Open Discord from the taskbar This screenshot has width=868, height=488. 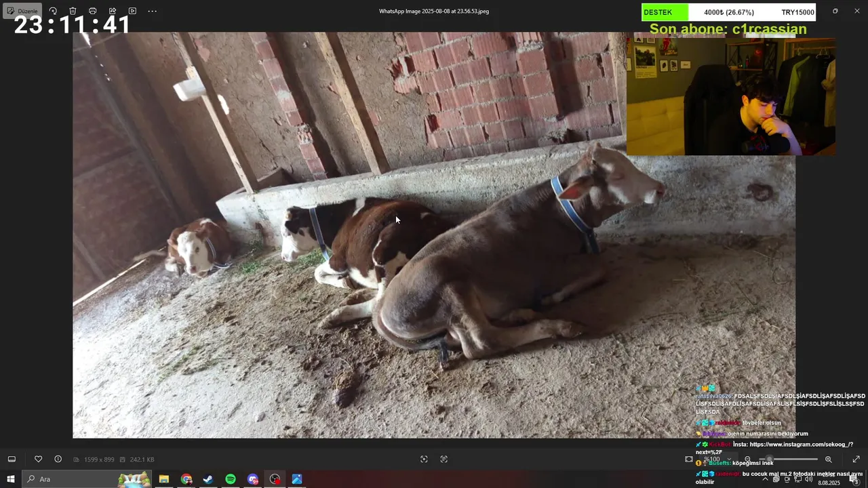point(253,479)
